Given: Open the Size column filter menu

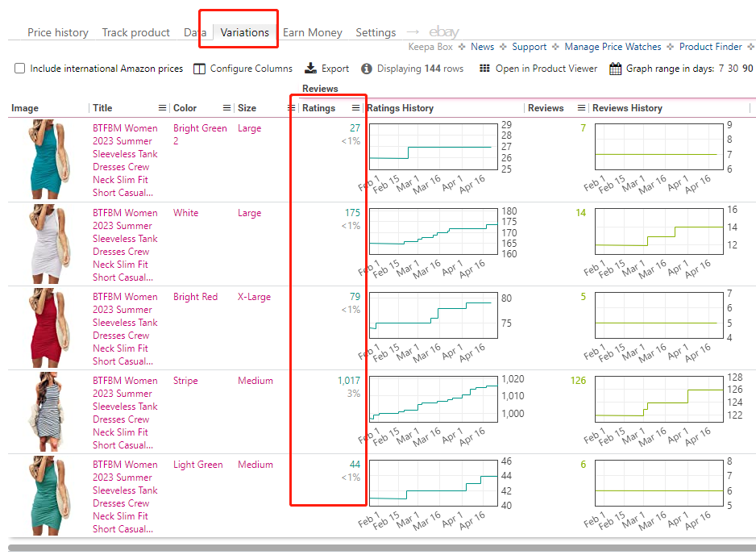Looking at the screenshot, I should pyautogui.click(x=291, y=108).
